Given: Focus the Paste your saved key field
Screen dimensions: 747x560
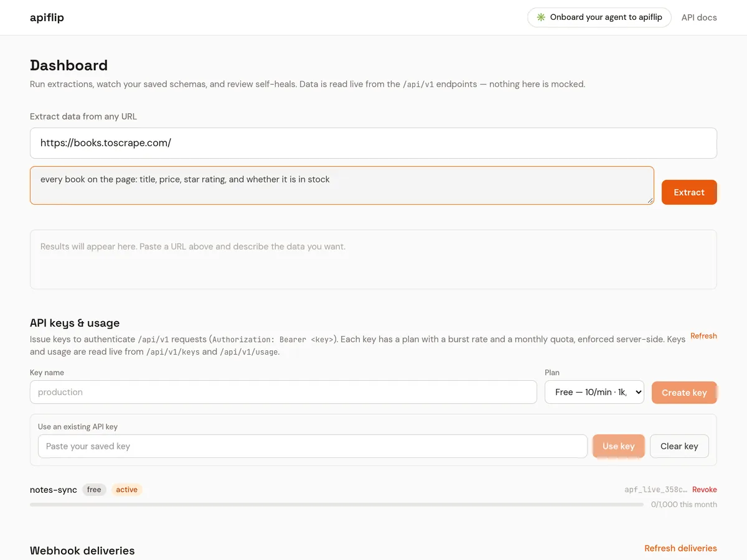Looking at the screenshot, I should tap(312, 446).
